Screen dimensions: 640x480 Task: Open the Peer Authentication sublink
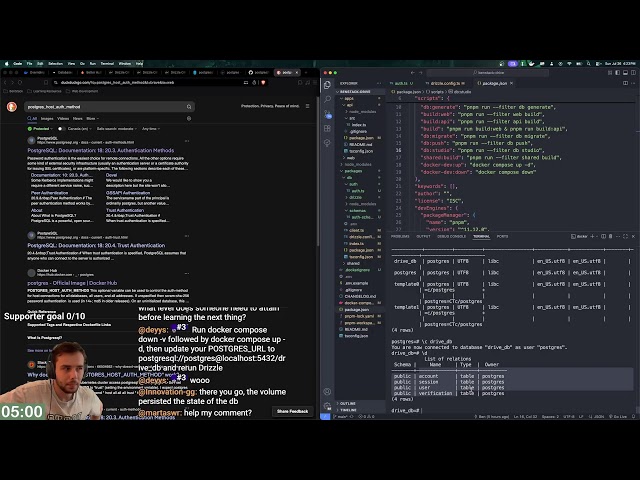[49, 193]
